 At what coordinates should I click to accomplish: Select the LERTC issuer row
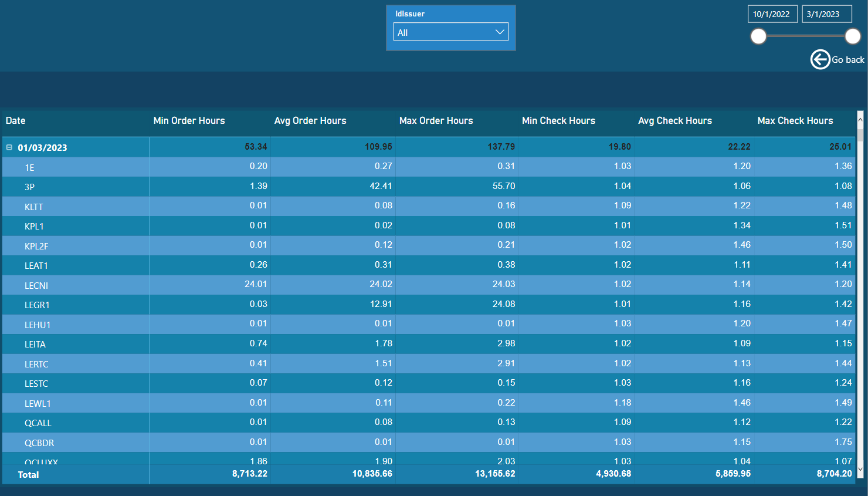point(428,364)
